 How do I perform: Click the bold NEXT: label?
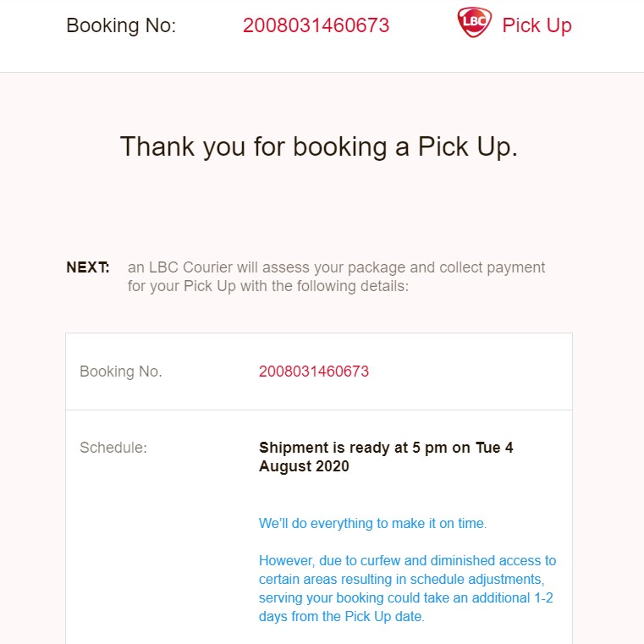87,267
